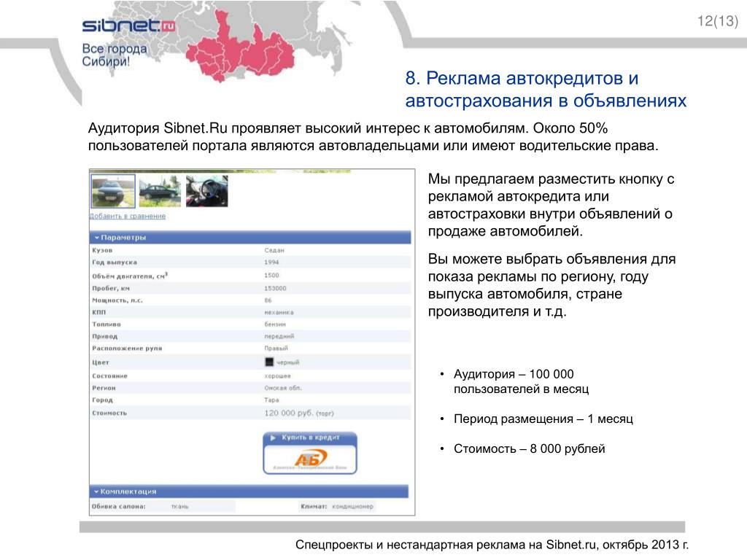Image resolution: width=747 pixels, height=560 pixels.
Task: Open the first car thumbnail photo
Action: pos(113,191)
